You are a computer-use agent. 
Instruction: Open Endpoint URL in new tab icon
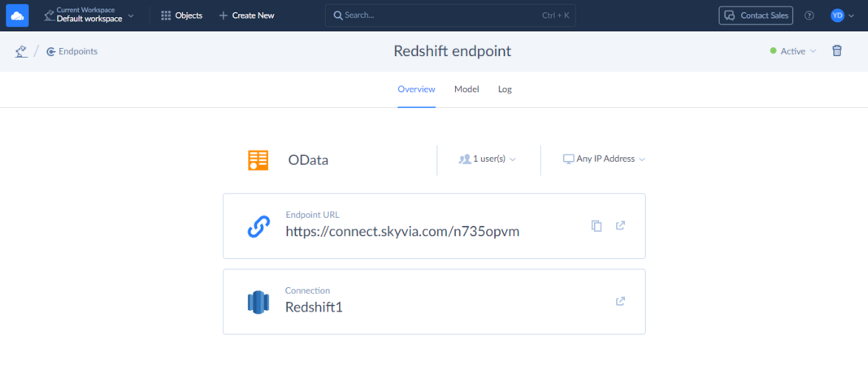coord(620,226)
